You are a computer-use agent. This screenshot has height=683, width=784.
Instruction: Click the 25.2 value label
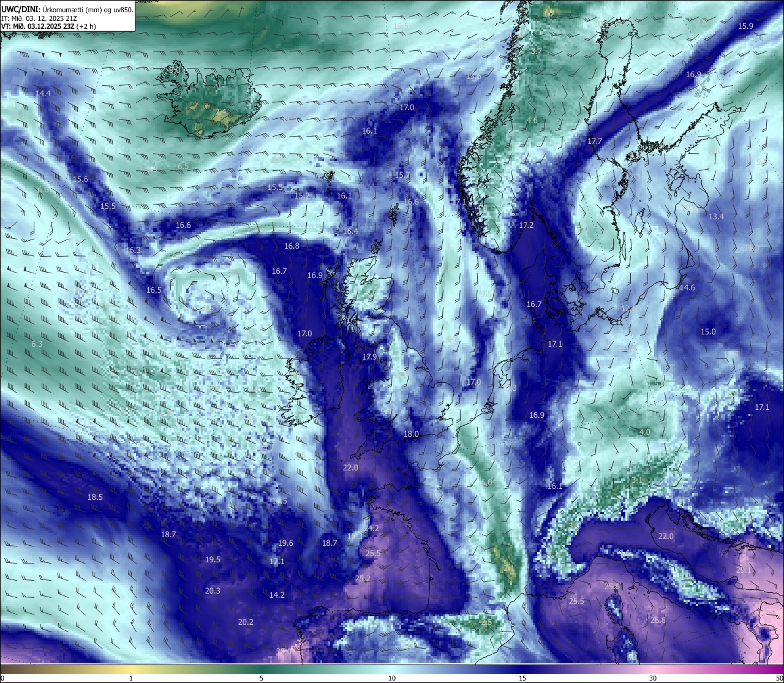pyautogui.click(x=362, y=579)
